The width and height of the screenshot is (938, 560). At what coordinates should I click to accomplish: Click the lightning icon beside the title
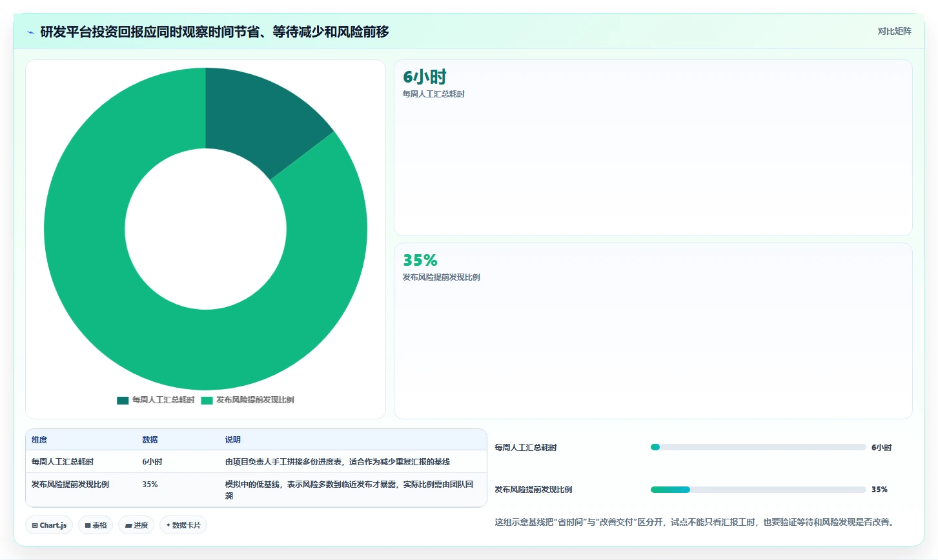(30, 32)
